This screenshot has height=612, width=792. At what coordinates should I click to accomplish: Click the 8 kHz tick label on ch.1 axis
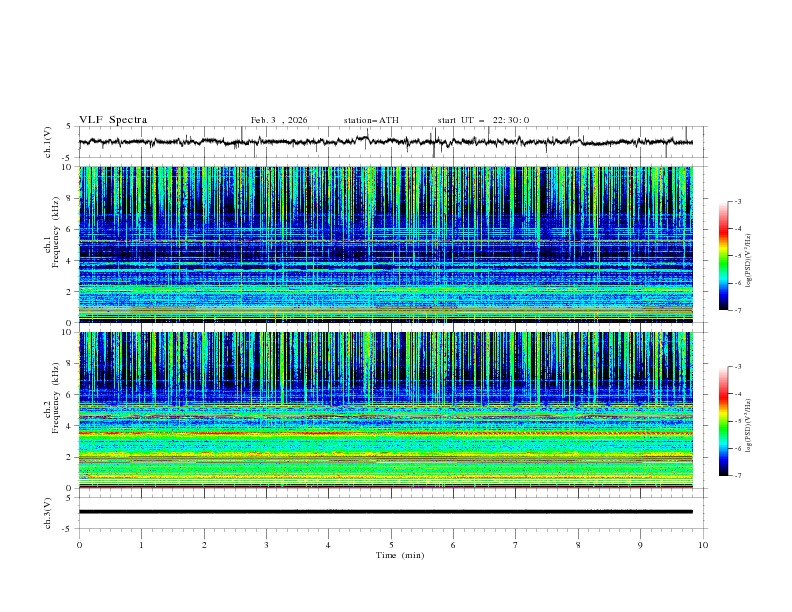pos(71,198)
